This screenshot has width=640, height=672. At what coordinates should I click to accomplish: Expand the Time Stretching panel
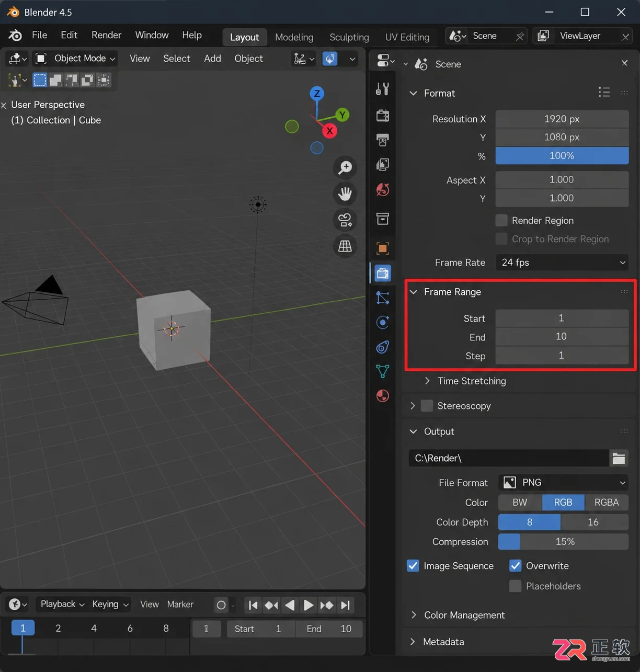(427, 381)
